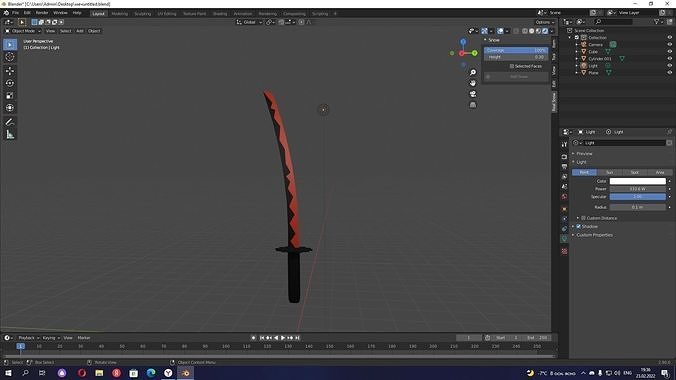676x380 pixels.
Task: Click the light Power value field
Action: tap(637, 189)
